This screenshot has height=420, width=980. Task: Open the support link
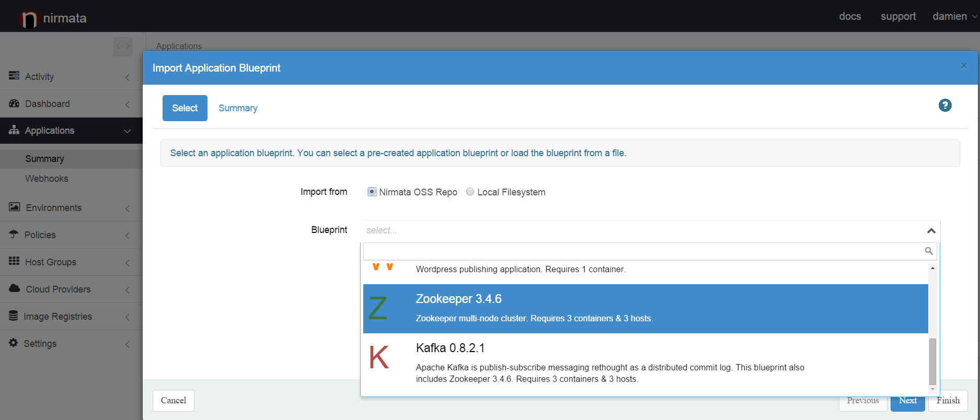(898, 16)
